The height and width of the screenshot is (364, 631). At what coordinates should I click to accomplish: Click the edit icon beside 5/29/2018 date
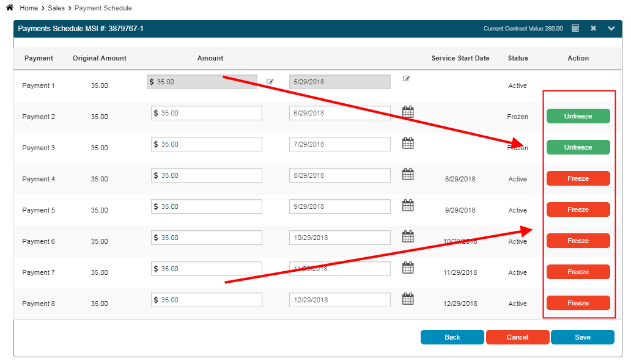pos(407,79)
